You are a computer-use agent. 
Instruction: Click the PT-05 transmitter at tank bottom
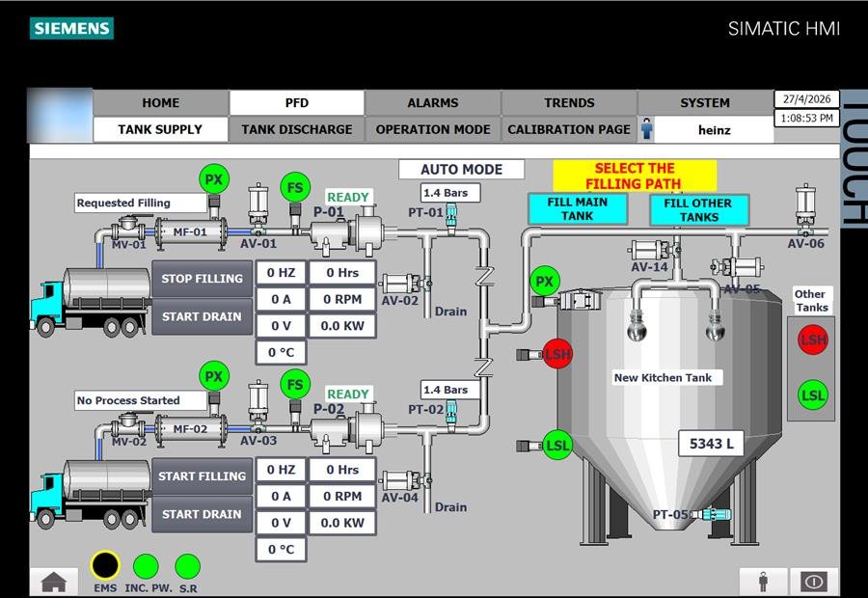(711, 514)
